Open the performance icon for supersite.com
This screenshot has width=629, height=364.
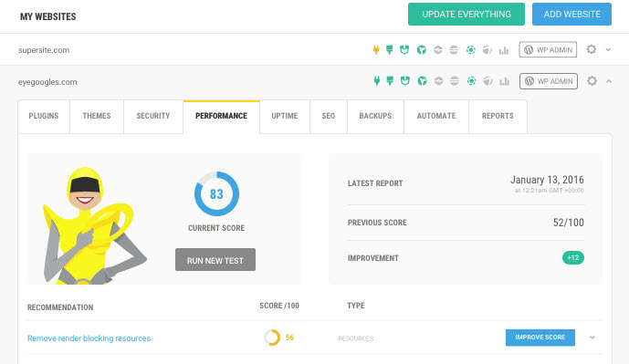421,49
